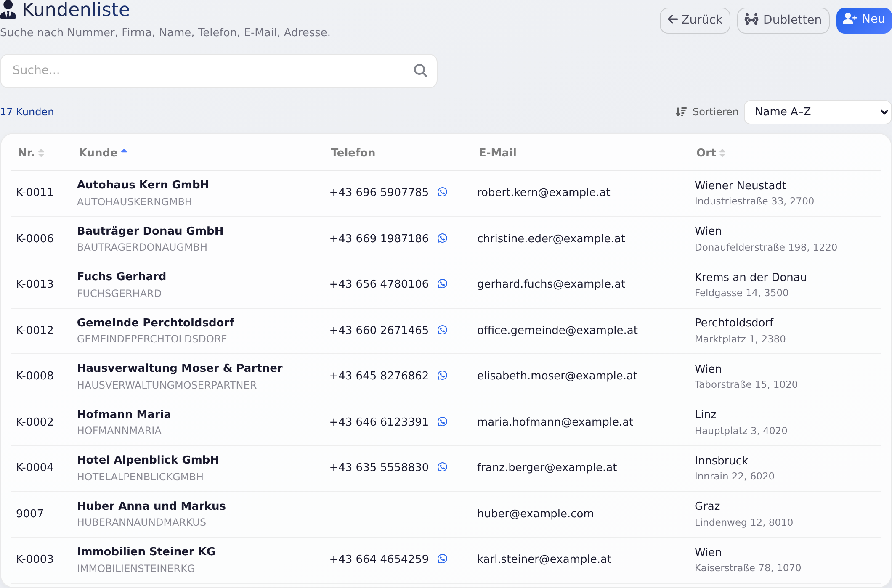Open customer Autohaus Kern GmbH
This screenshot has width=892, height=588.
click(x=143, y=185)
